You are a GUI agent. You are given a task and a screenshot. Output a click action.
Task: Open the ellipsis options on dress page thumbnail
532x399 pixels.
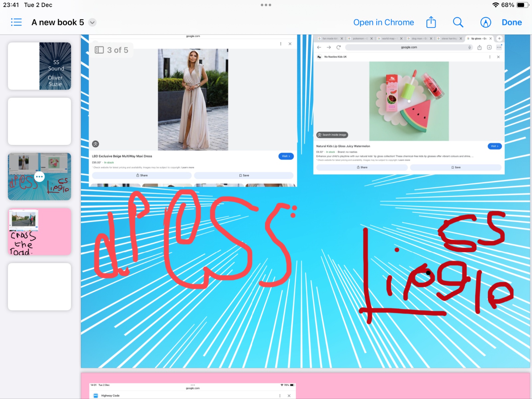pyautogui.click(x=40, y=177)
